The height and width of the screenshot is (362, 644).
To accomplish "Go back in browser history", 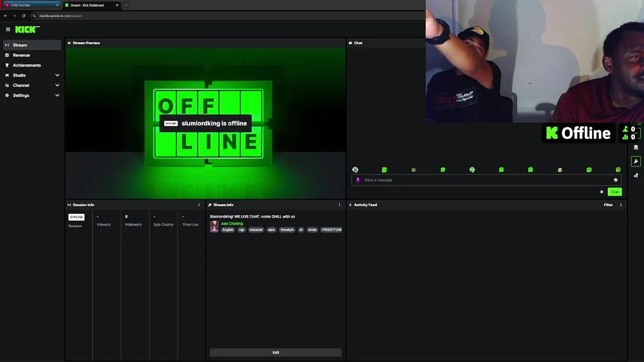I will [x=6, y=16].
